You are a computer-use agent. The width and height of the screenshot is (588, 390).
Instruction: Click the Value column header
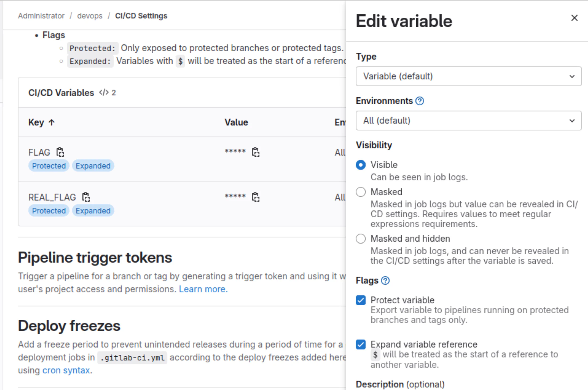[236, 122]
